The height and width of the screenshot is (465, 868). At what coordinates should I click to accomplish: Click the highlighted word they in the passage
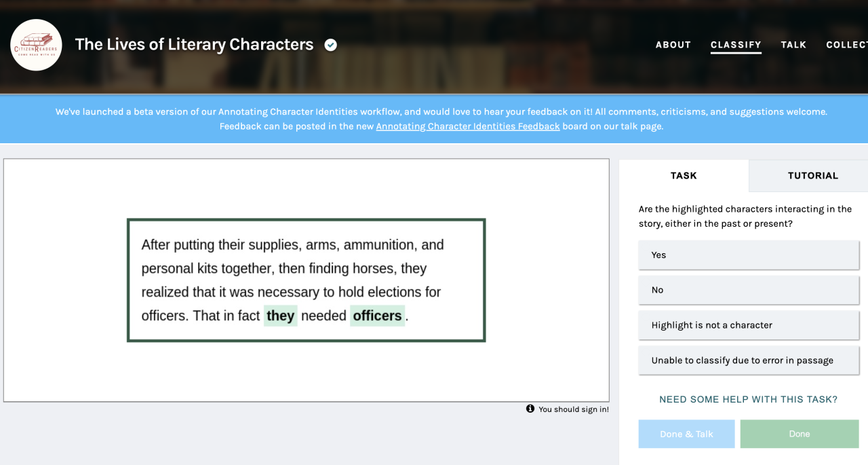[x=281, y=316]
